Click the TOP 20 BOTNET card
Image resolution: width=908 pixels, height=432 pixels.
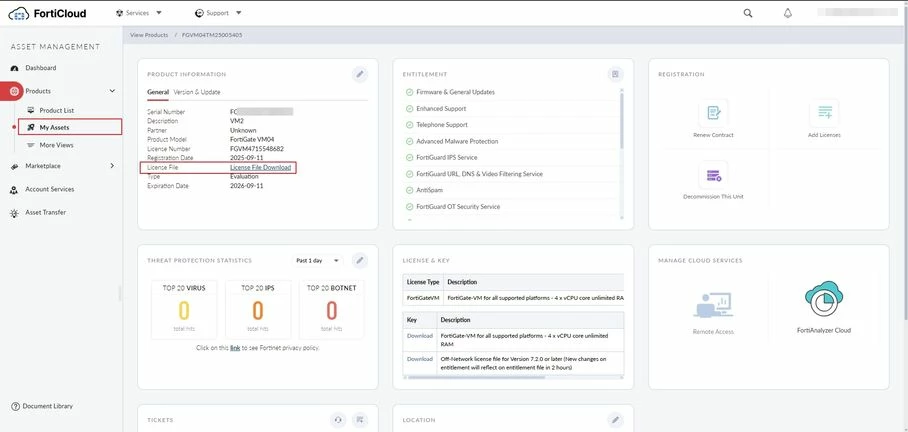[x=331, y=309]
